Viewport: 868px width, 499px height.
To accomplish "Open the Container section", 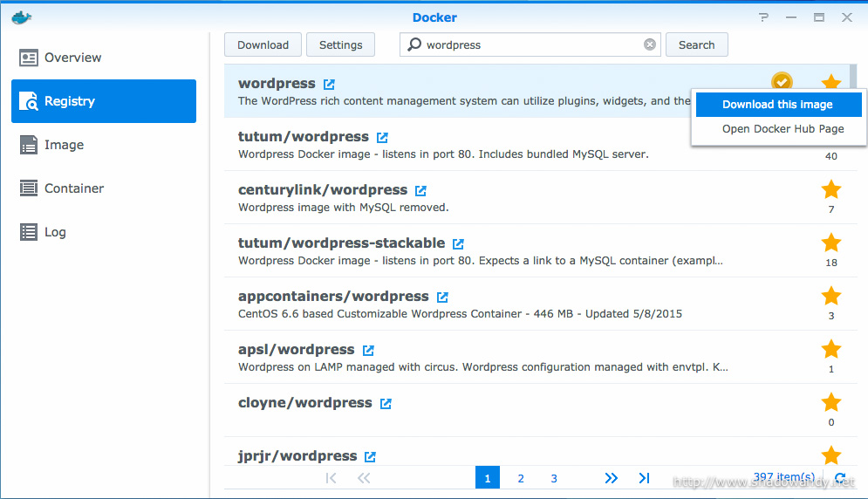I will [104, 188].
